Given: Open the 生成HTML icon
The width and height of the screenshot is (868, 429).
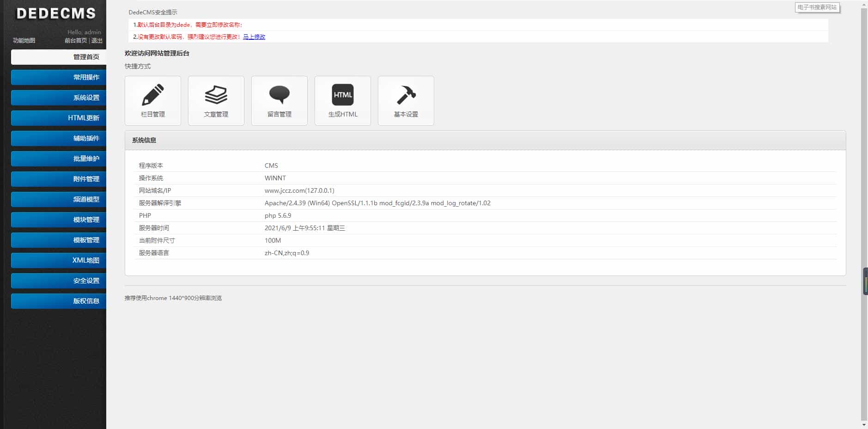Looking at the screenshot, I should (x=343, y=95).
